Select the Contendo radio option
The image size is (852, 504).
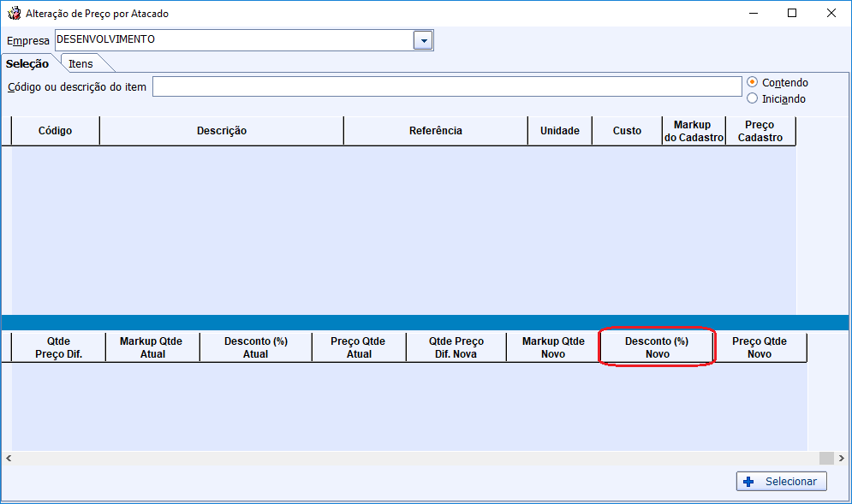tap(753, 82)
